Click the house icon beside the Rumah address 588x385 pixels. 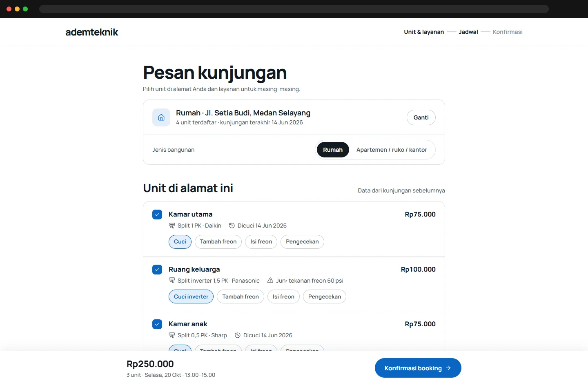pyautogui.click(x=161, y=117)
